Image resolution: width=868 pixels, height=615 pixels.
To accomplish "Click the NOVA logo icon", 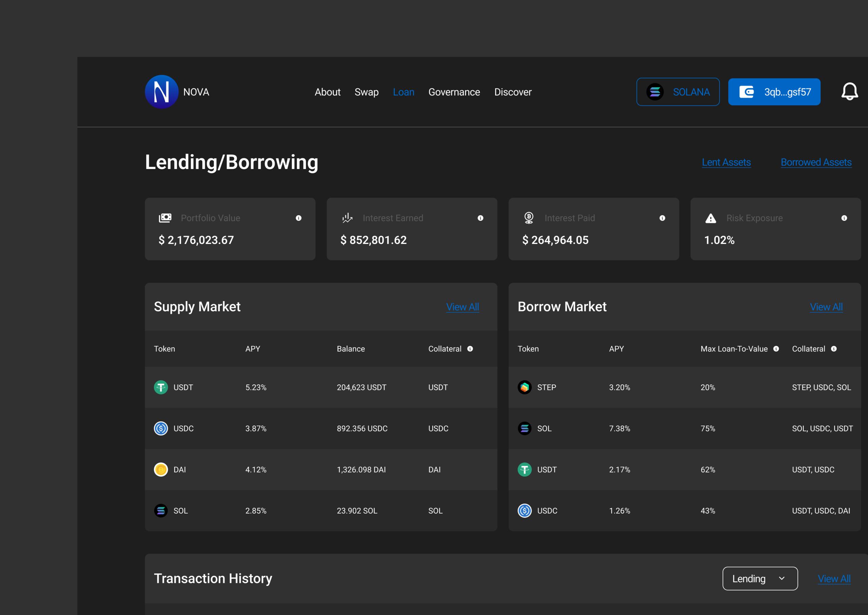I will pos(162,92).
